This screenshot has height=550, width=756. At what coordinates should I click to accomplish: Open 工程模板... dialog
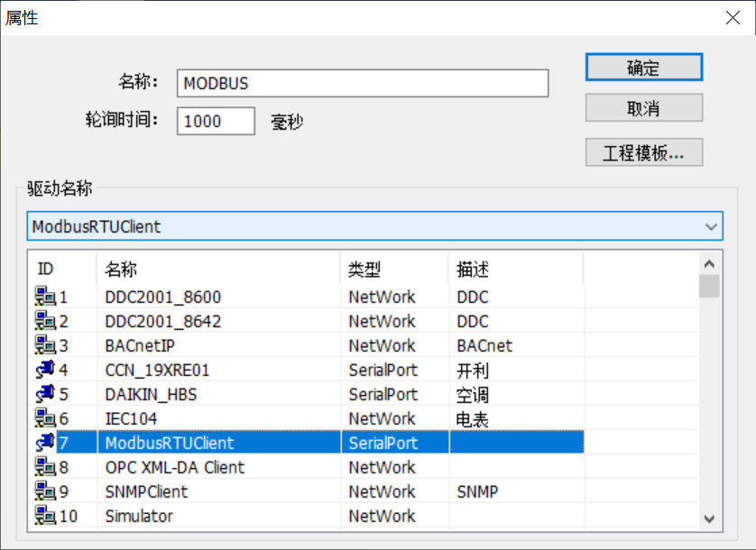pos(643,152)
